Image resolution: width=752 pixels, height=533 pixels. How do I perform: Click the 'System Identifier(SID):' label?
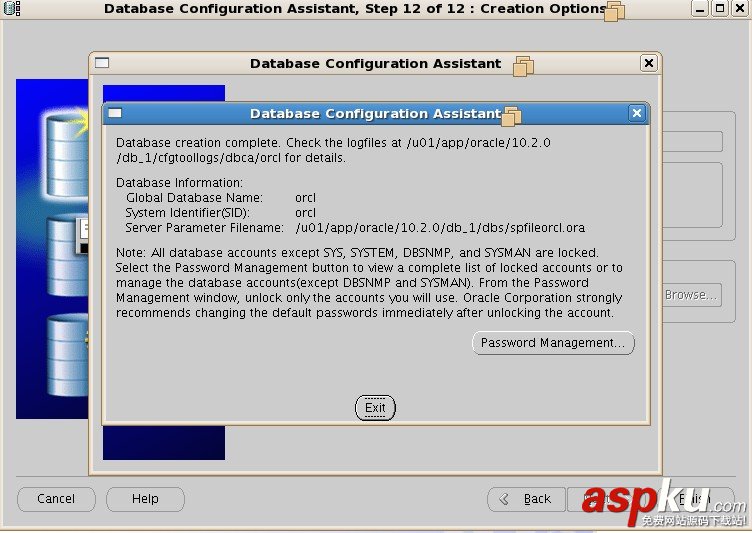click(187, 213)
